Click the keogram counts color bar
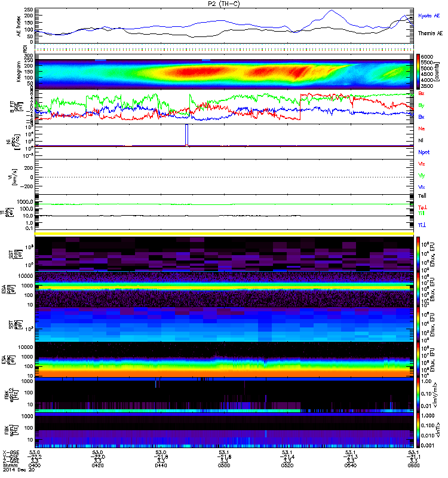 (418, 72)
